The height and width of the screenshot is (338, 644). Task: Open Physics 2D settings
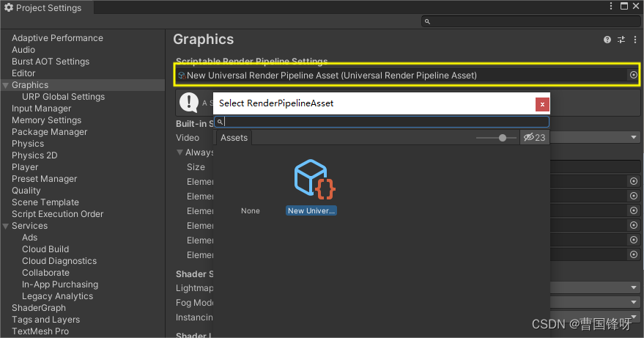coord(34,155)
